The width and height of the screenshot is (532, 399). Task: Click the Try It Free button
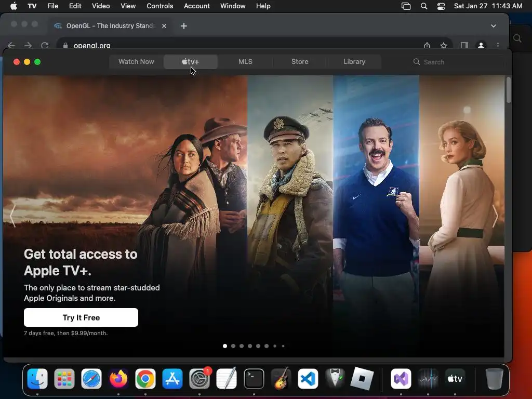(81, 317)
